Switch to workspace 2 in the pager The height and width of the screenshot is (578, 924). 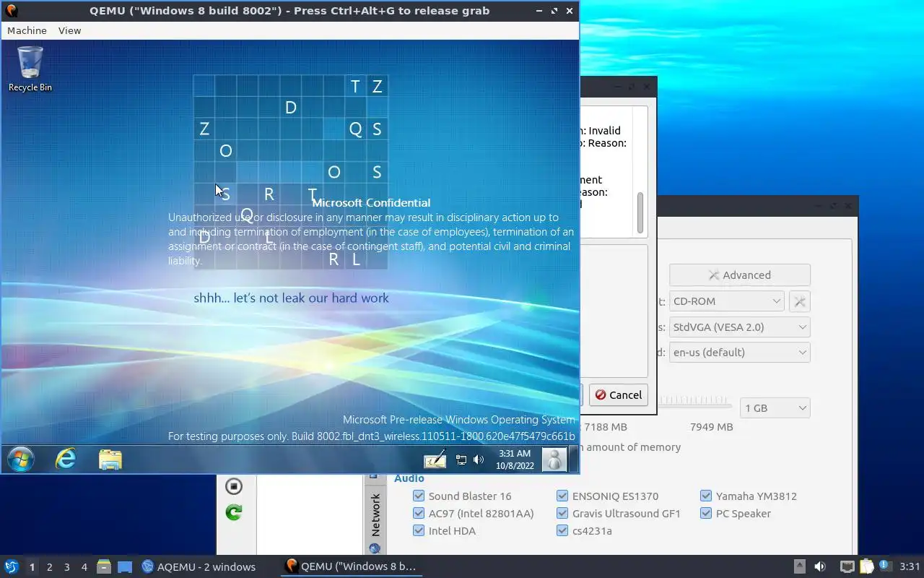tap(49, 567)
